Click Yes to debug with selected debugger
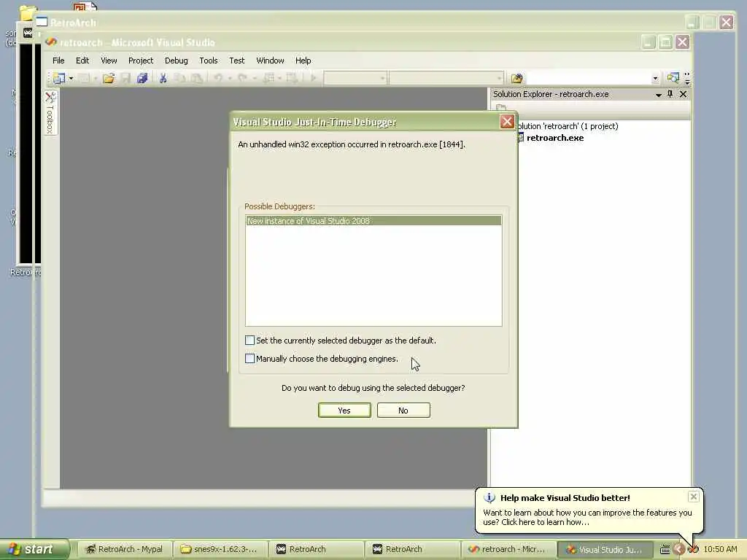Viewport: 747px width, 560px height. pos(344,411)
